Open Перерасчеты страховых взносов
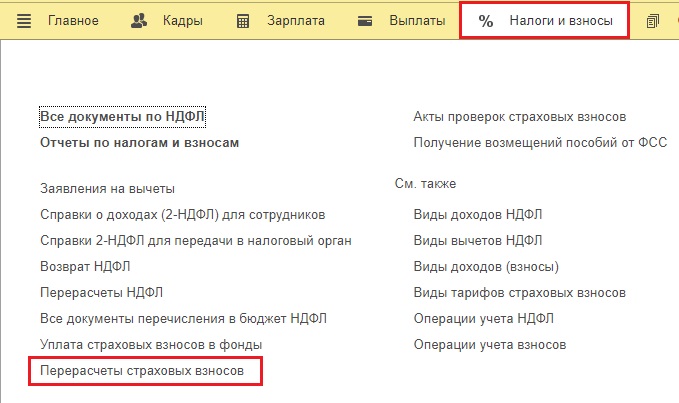 tap(142, 371)
